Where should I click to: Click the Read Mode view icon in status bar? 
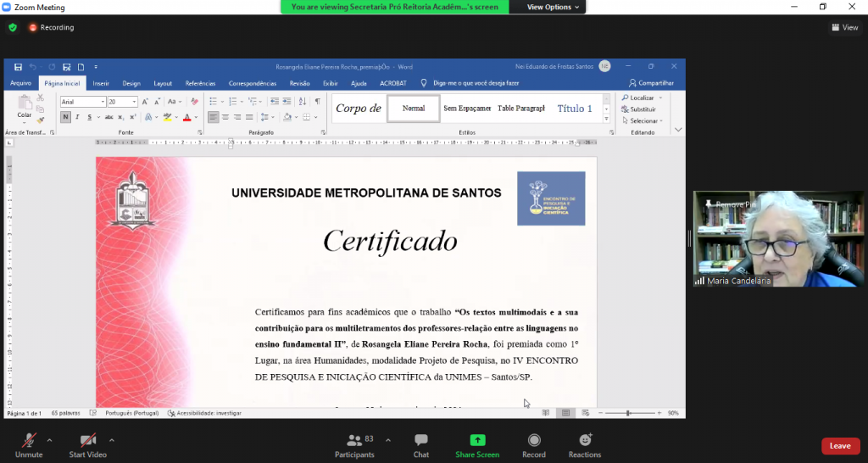tap(546, 413)
